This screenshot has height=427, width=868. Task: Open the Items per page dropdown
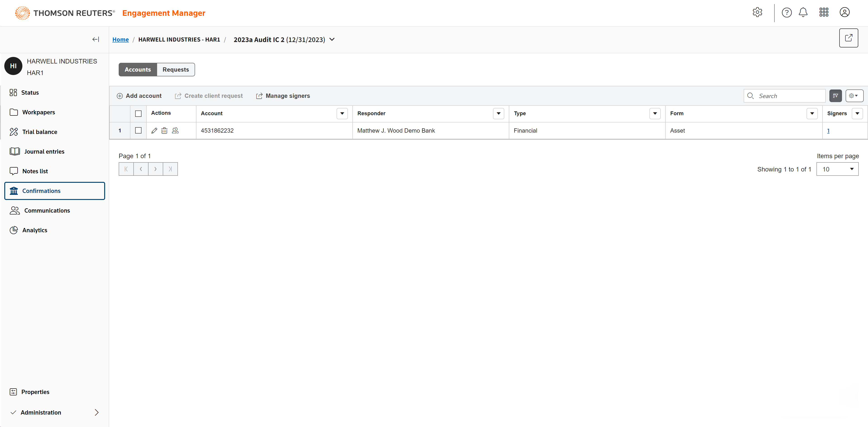tap(837, 169)
